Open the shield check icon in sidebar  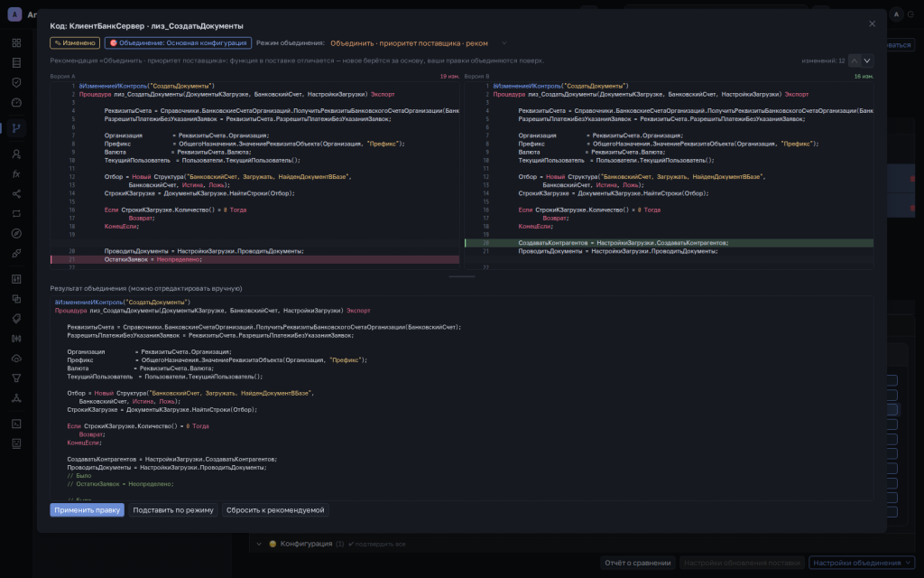pyautogui.click(x=16, y=82)
